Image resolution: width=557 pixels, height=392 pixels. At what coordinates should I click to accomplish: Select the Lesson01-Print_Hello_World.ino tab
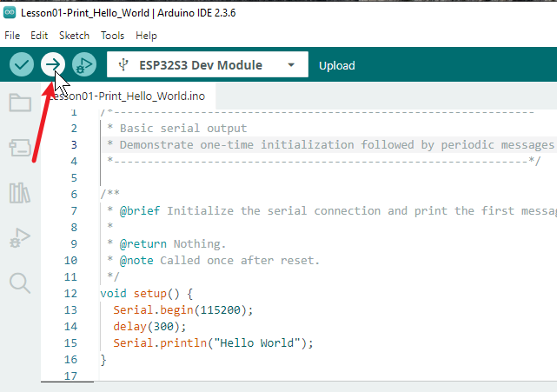coord(128,96)
